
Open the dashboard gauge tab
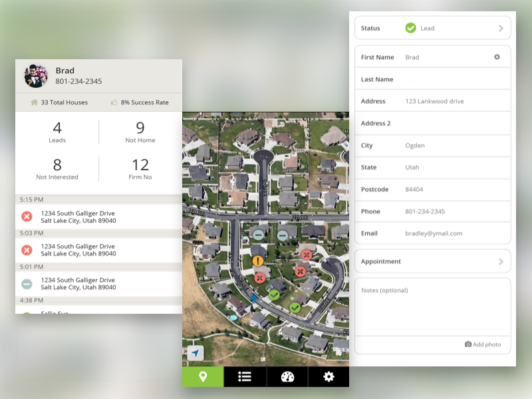pos(287,376)
